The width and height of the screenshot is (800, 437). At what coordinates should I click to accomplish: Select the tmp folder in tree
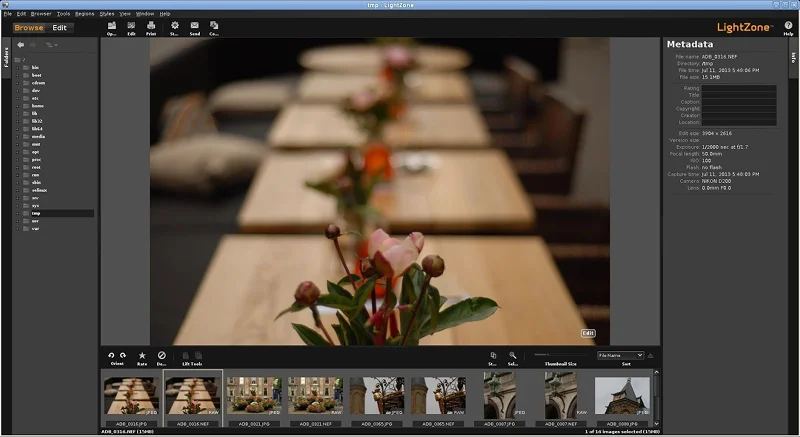35,213
